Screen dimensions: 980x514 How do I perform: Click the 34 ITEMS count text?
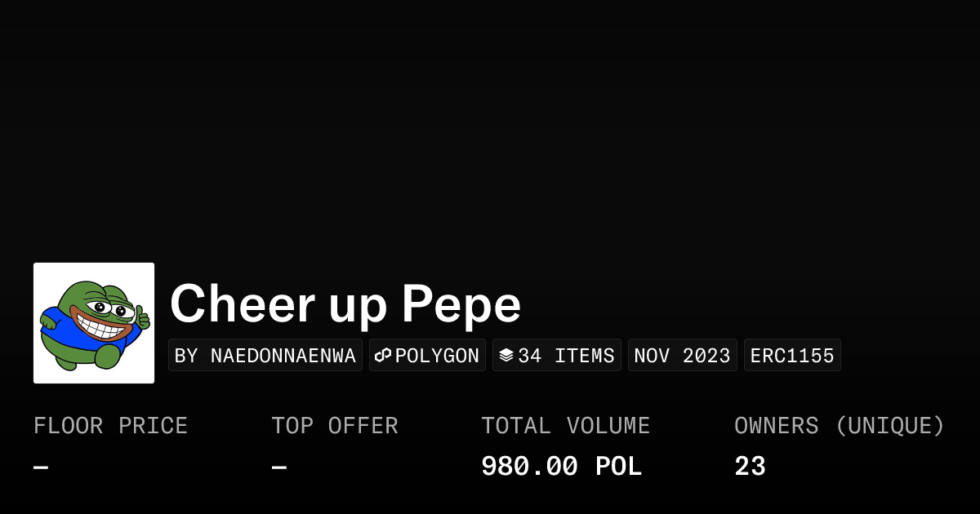[x=566, y=356]
